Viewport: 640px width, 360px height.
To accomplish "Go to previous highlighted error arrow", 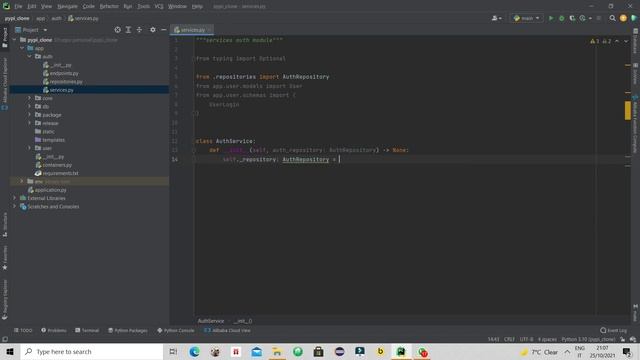I will [617, 41].
